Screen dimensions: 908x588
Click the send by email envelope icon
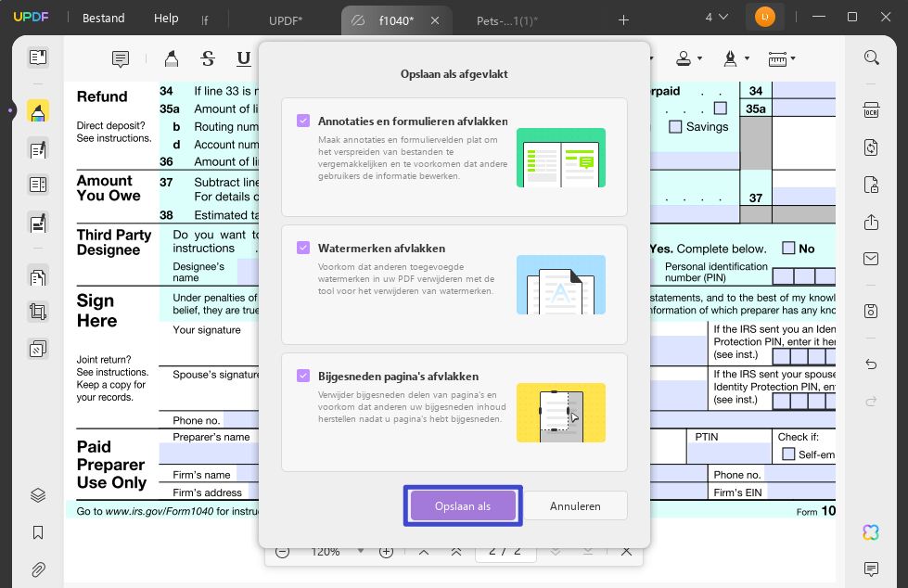pos(872,259)
